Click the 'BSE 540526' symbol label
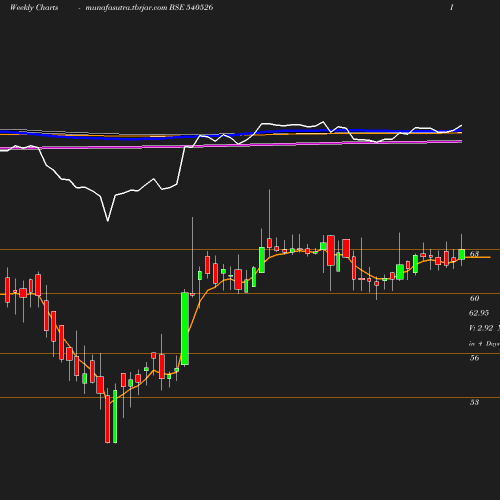 tap(191, 7)
